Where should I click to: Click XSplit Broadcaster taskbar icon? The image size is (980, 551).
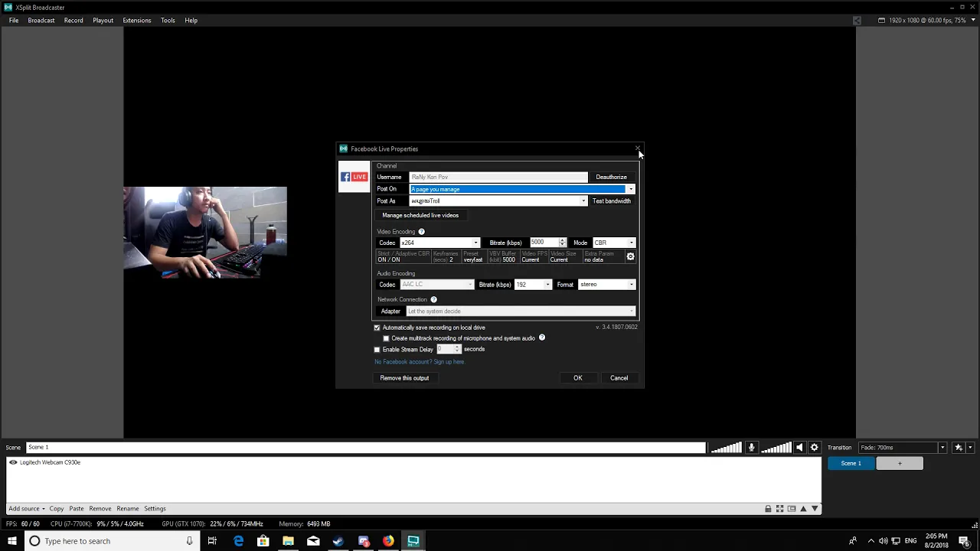click(x=413, y=541)
